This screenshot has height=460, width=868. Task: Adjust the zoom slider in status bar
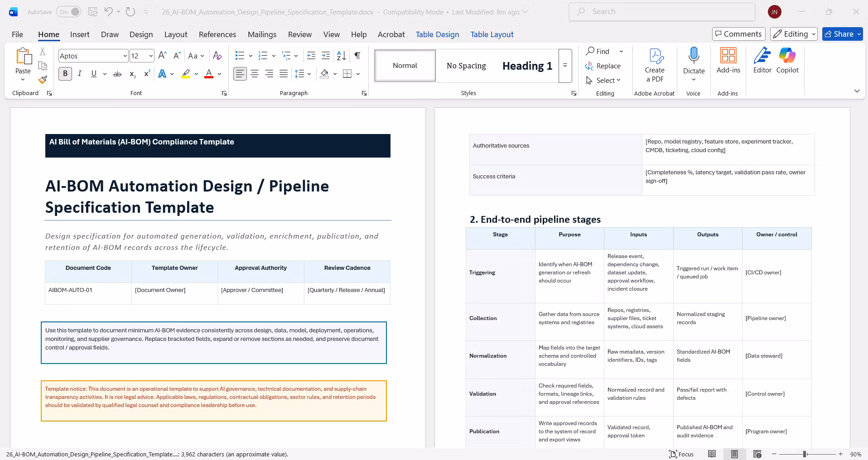(x=805, y=454)
